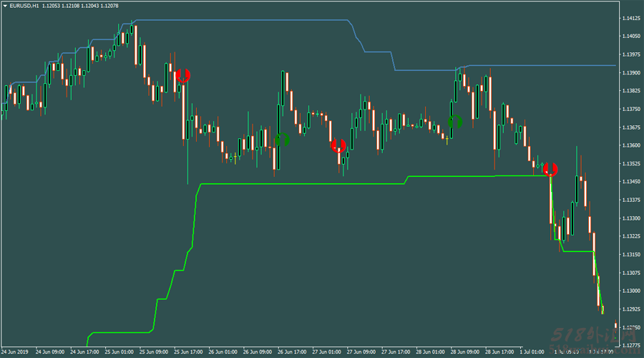Image resolution: width=644 pixels, height=358 pixels.
Task: Click the 1.13900 price level label
Action: [x=631, y=73]
